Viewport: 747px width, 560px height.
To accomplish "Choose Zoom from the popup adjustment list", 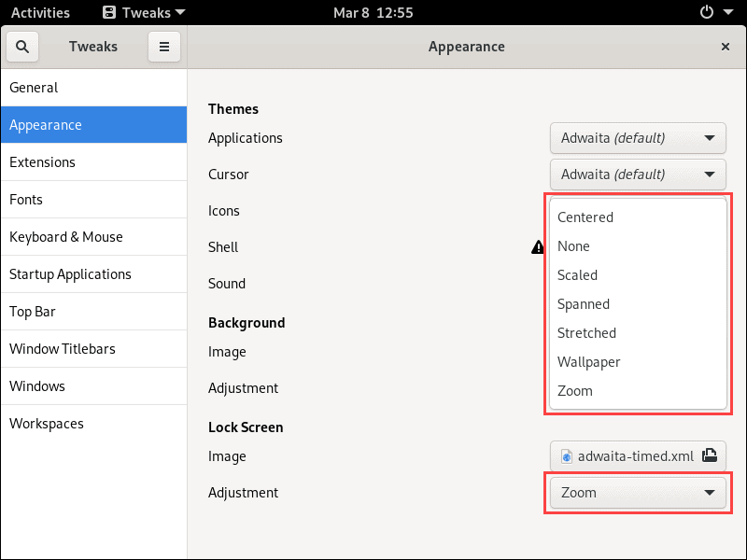I will click(x=638, y=391).
